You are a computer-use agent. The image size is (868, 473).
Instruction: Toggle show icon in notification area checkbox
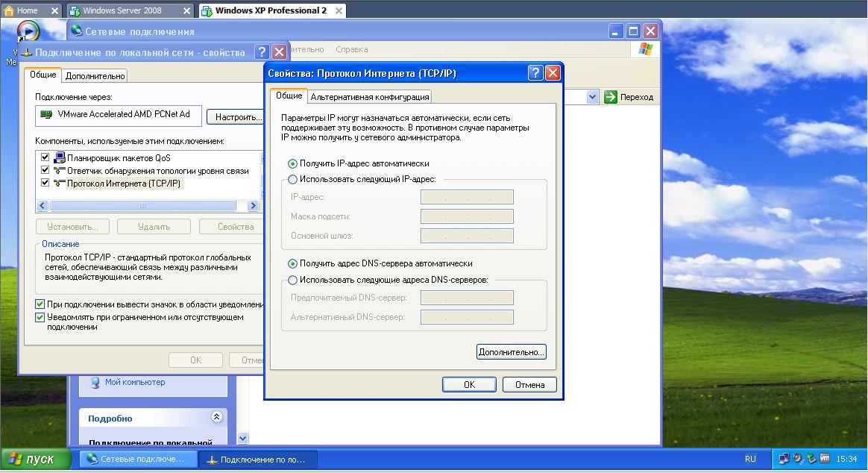tap(40, 304)
